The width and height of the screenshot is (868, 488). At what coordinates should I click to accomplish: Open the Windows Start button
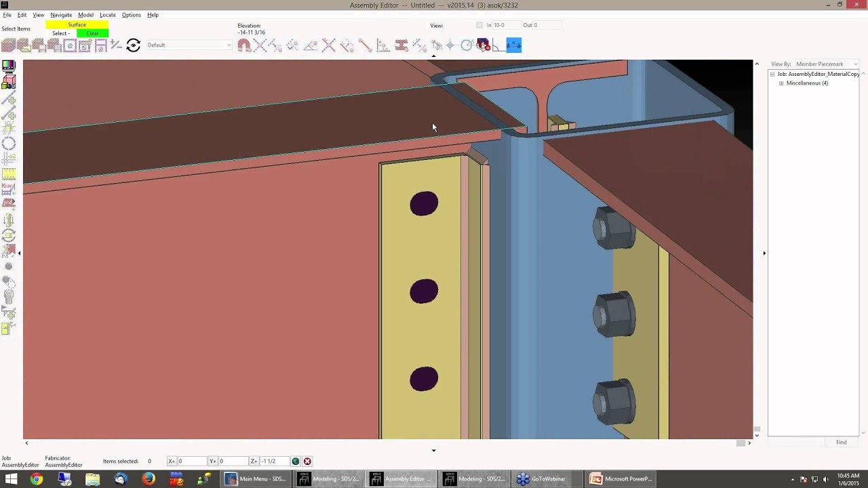tap(11, 479)
